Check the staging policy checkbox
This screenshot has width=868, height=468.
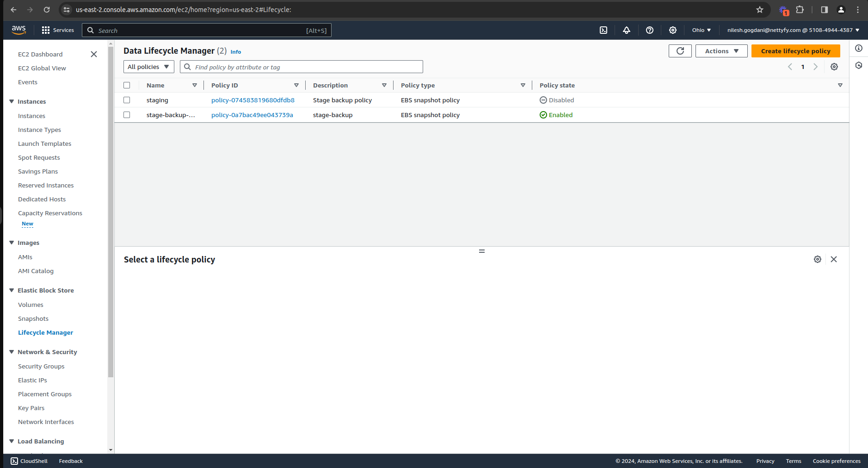click(127, 100)
